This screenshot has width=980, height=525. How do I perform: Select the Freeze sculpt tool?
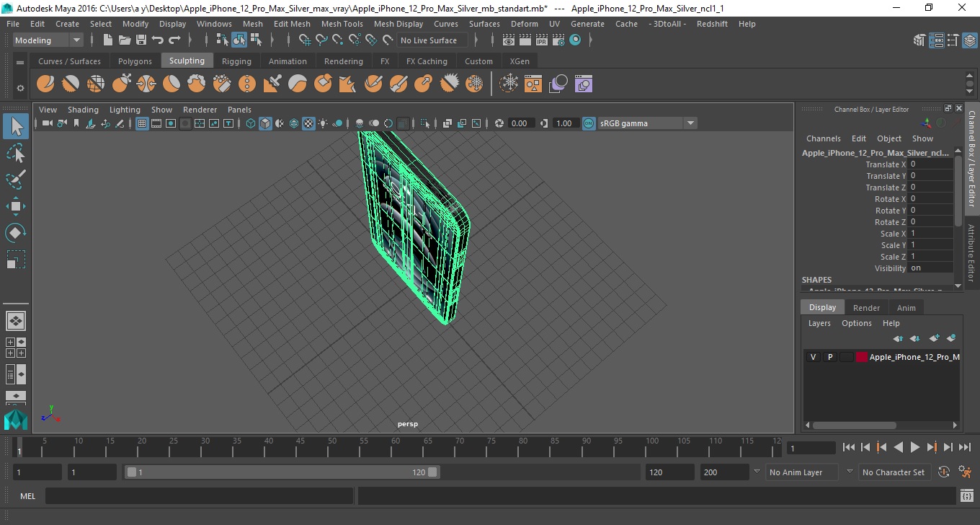[474, 84]
